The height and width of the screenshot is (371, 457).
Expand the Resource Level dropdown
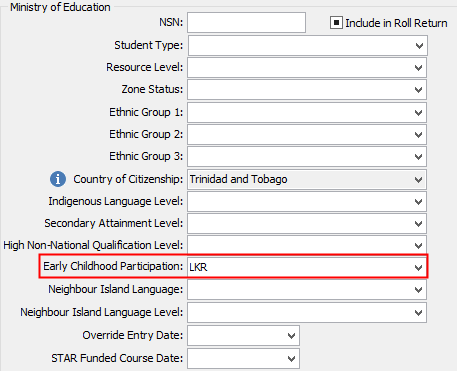(x=307, y=68)
